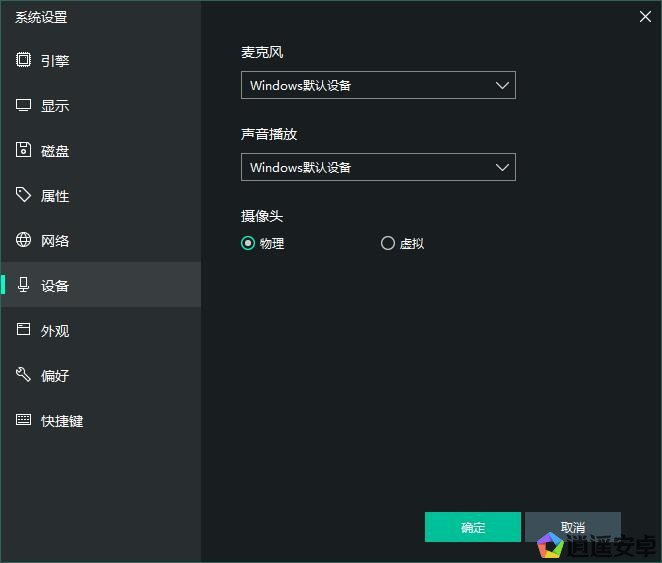Select the keyboard icon for shortcuts
Viewport: 662px width, 563px height.
coord(24,420)
